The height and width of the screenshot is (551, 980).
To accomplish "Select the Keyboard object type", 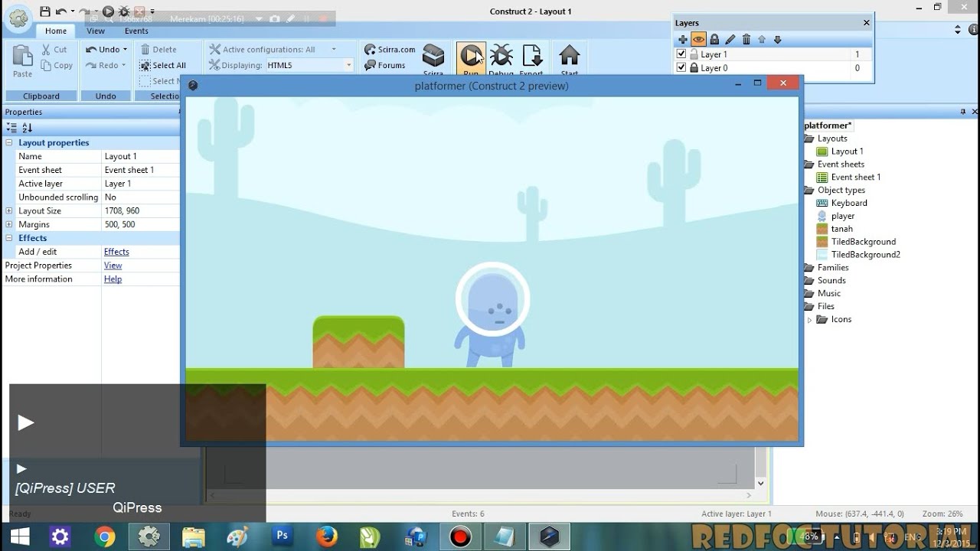I will click(x=842, y=203).
